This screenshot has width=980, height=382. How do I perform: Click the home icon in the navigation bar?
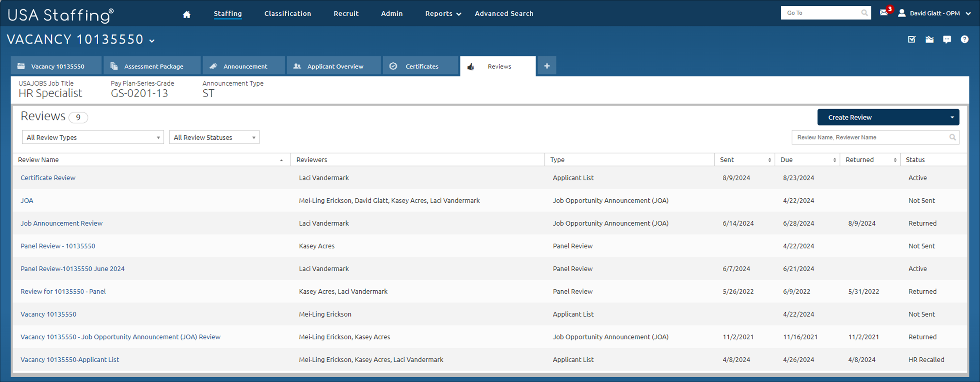click(186, 13)
